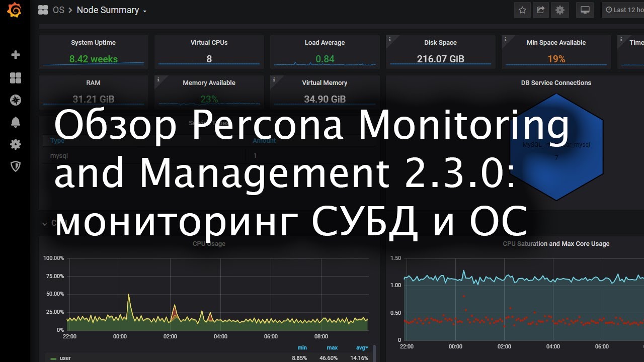Click the 14.16% avg value for user
This screenshot has width=644, height=362.
click(x=359, y=358)
